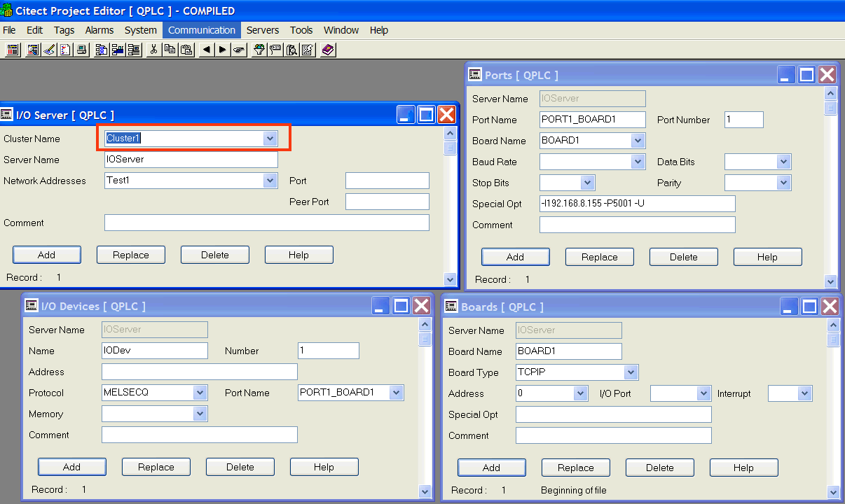
Task: Click the funnel icon in the toolbar
Action: (x=259, y=50)
